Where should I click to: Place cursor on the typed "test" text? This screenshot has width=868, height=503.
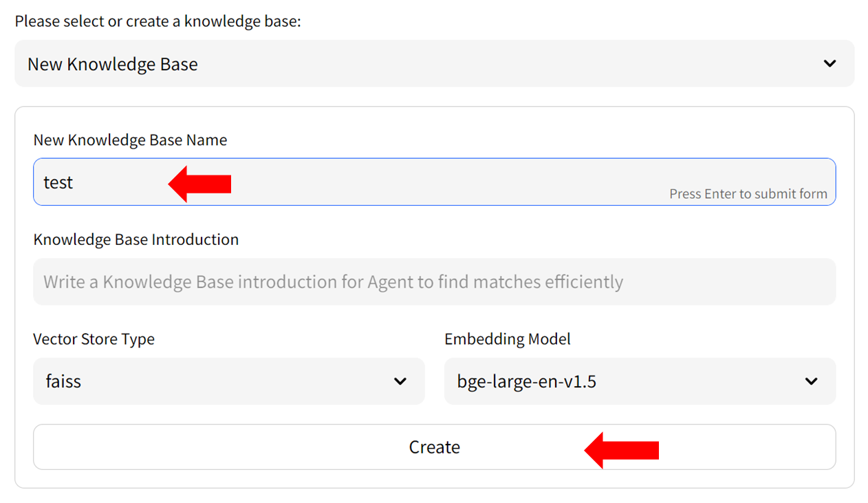58,182
